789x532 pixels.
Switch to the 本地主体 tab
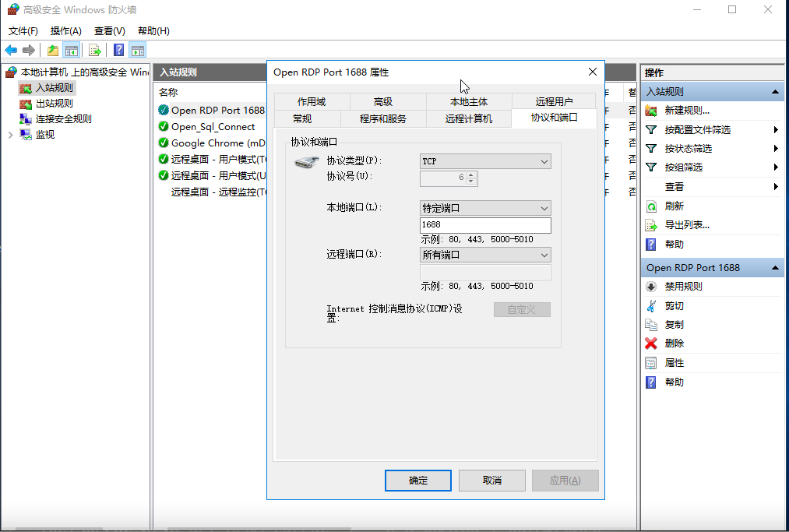pos(469,101)
